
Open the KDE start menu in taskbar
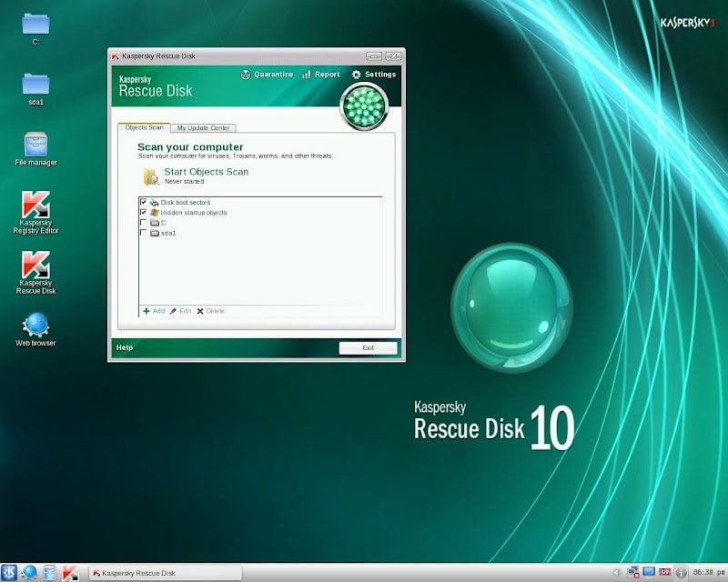pos(9,573)
